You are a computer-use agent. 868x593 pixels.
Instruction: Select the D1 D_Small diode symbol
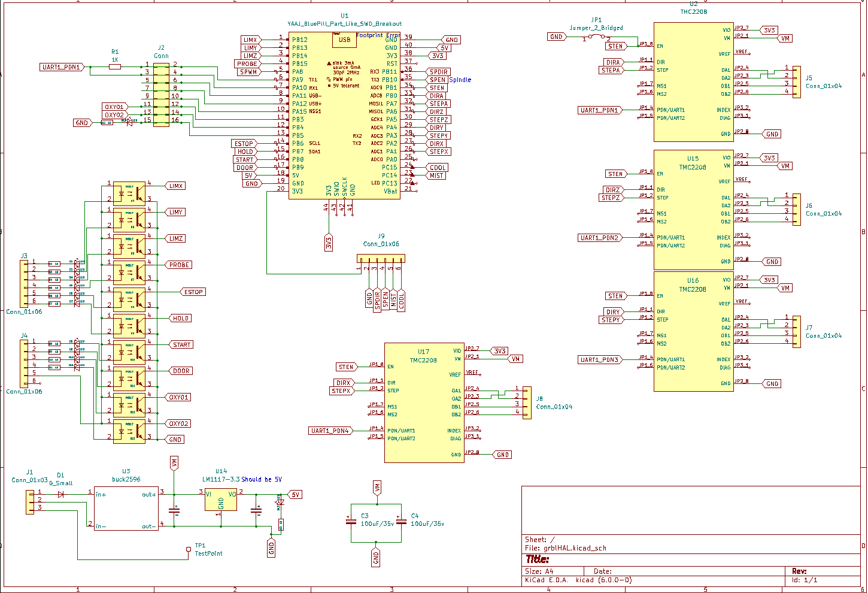tap(60, 495)
